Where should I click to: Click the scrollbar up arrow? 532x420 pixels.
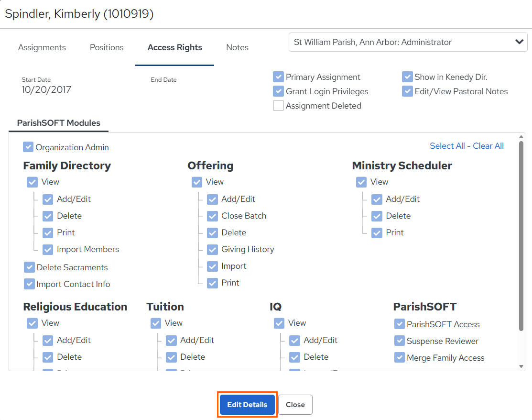521,136
